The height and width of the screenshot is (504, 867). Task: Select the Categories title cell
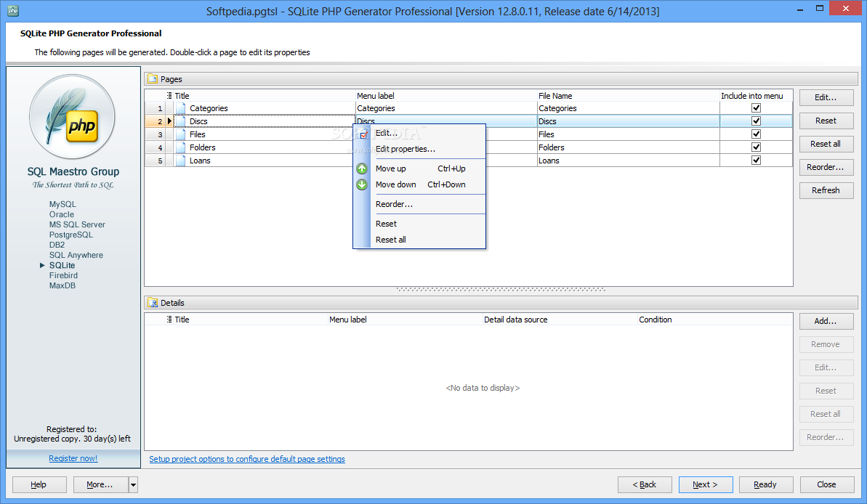(265, 108)
